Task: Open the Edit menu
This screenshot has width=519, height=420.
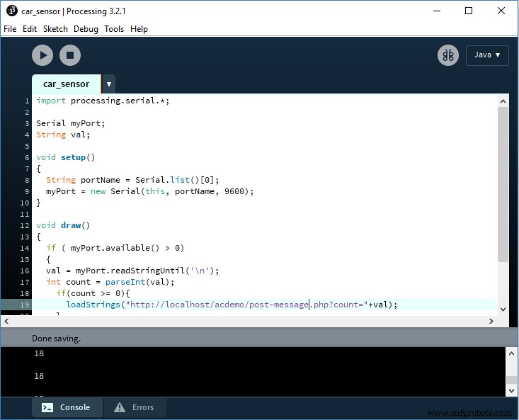Action: [30, 29]
